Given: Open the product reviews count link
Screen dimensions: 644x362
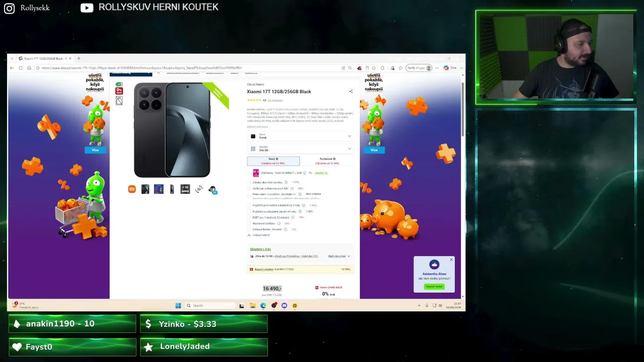Looking at the screenshot, I should [x=275, y=101].
